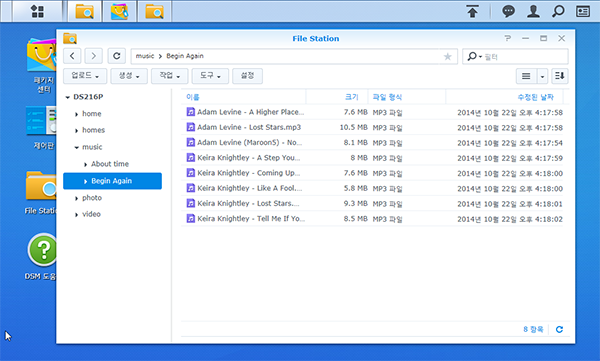
Task: Select the homes folder in tree
Action: pos(93,130)
